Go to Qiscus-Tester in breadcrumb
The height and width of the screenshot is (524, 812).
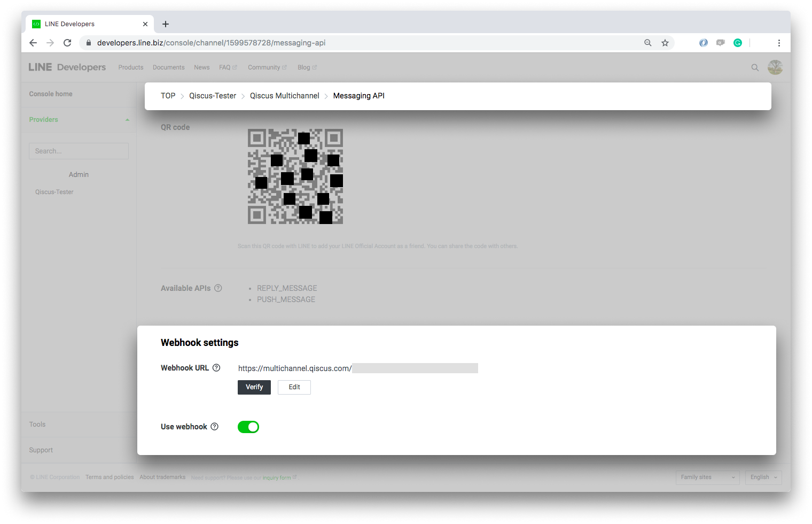coord(213,96)
